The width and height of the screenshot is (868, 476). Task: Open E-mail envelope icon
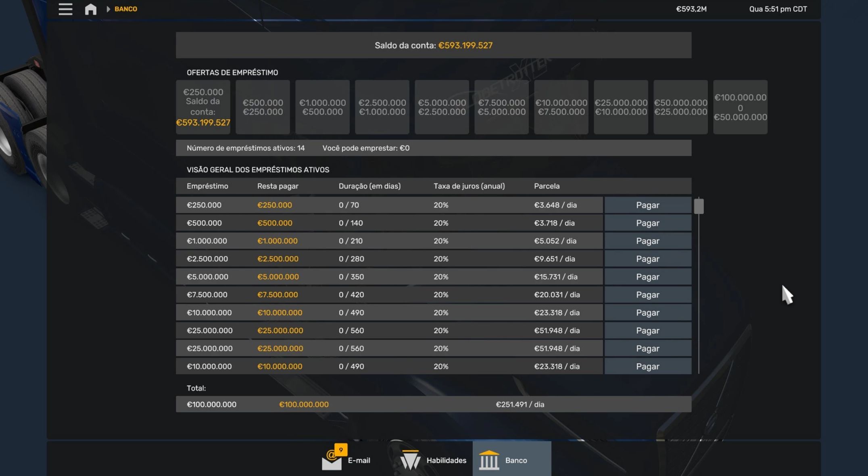click(x=332, y=461)
